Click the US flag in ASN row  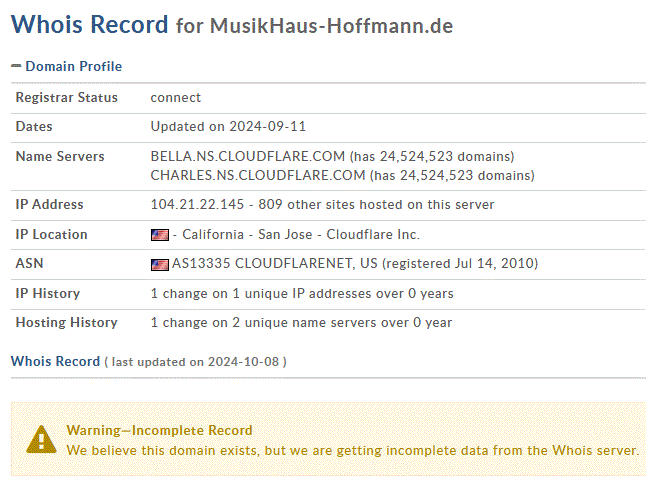click(x=160, y=264)
